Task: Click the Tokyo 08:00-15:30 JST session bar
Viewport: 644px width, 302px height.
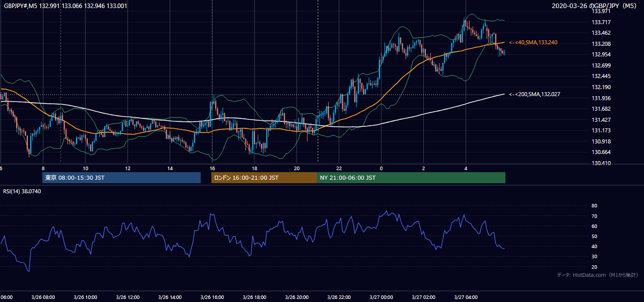Action: (x=121, y=178)
